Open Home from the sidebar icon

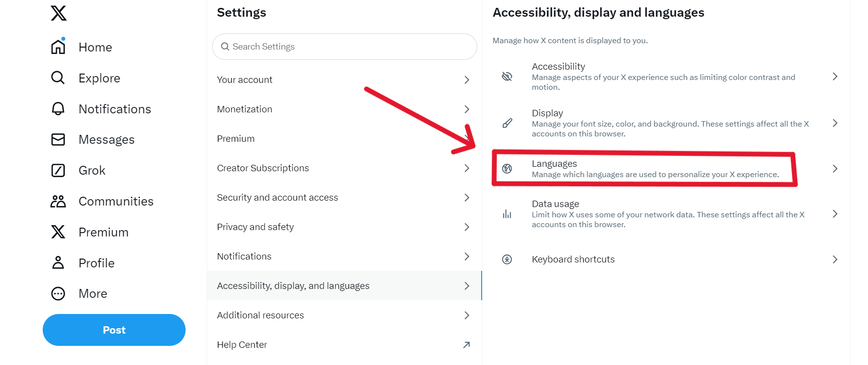point(58,47)
